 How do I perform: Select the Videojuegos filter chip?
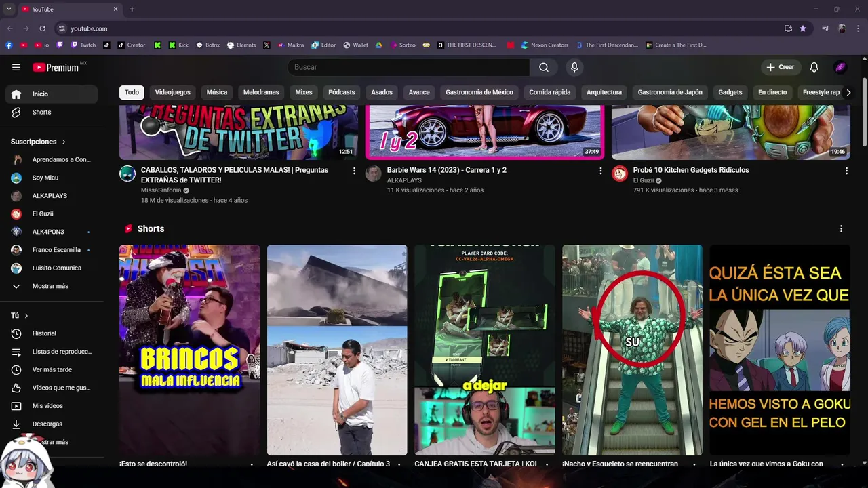click(173, 92)
